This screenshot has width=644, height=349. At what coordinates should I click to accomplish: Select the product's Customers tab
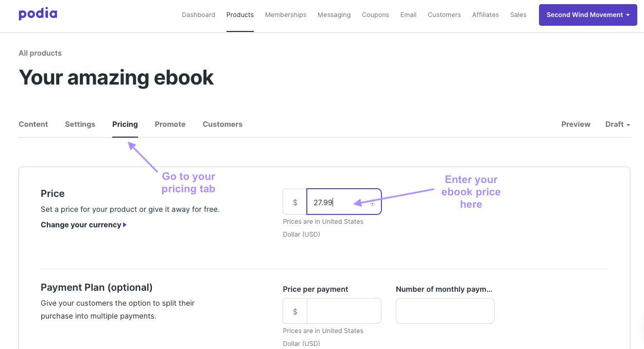pos(222,124)
